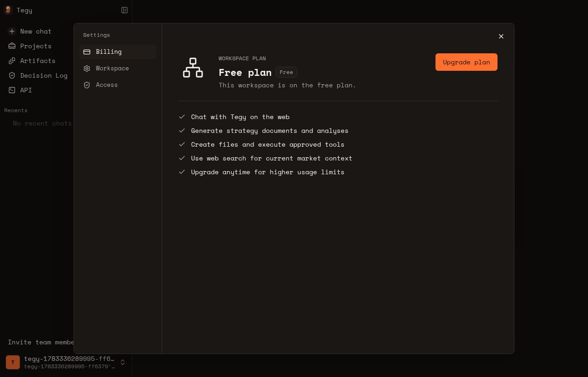Collapse the sidebar with panel icon
Image resolution: width=588 pixels, height=377 pixels.
click(x=124, y=10)
